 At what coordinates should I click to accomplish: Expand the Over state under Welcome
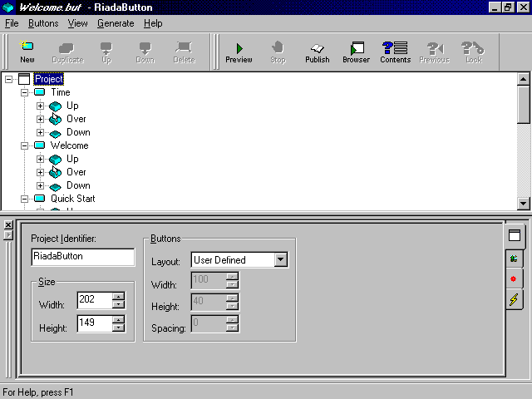coord(40,172)
